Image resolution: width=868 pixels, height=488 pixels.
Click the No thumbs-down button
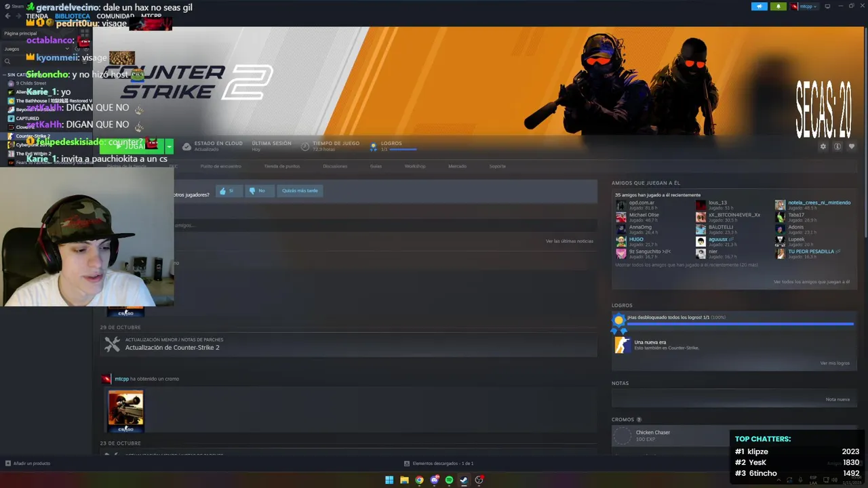click(x=258, y=190)
